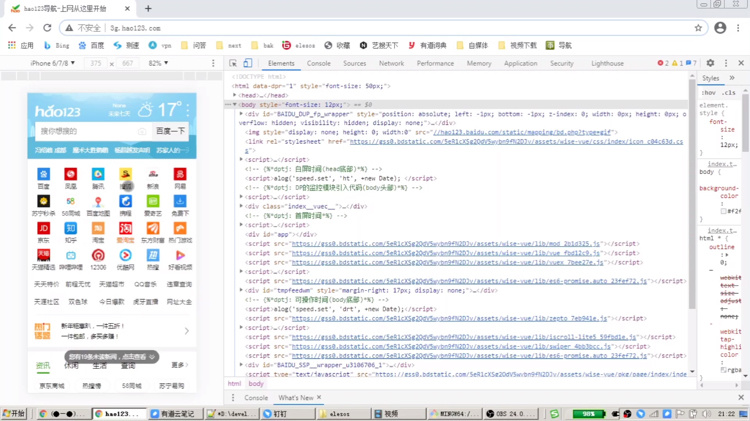The height and width of the screenshot is (421, 750).
Task: Switch to the Console tab
Action: [319, 63]
